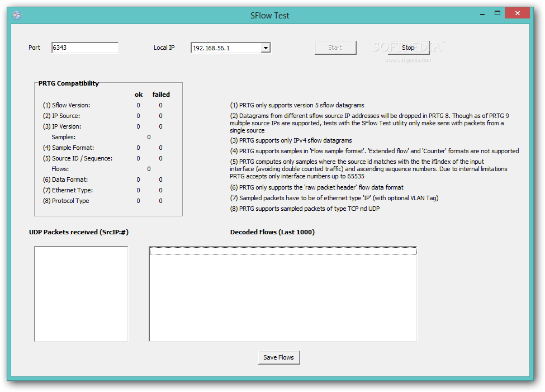Click the '(2) IP Source:' label
545x392 pixels.
[x=61, y=116]
